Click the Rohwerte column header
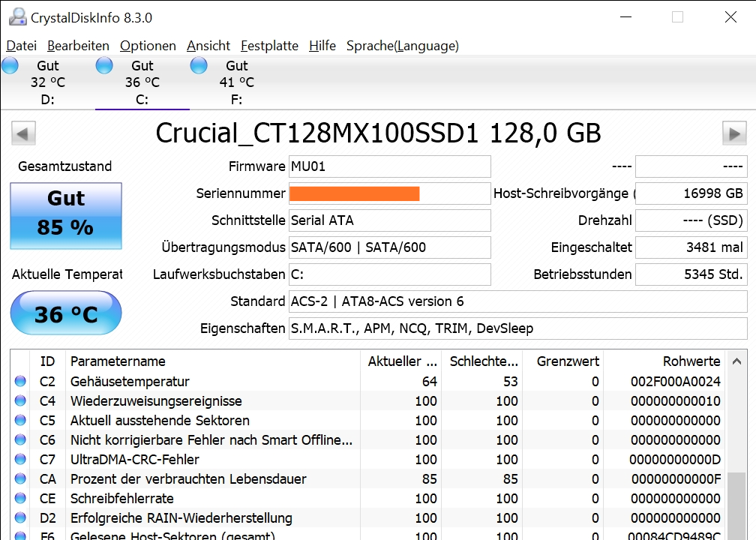This screenshot has height=540, width=756. coord(664,361)
